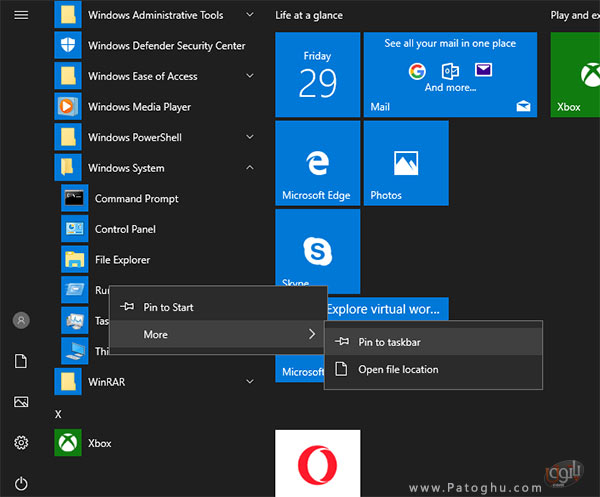600x497 pixels.
Task: Click the WinRAR folder icon
Action: pos(68,381)
